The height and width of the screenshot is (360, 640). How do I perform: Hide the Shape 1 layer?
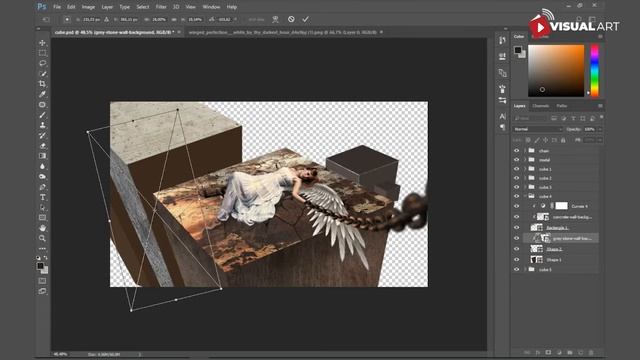coord(516,260)
